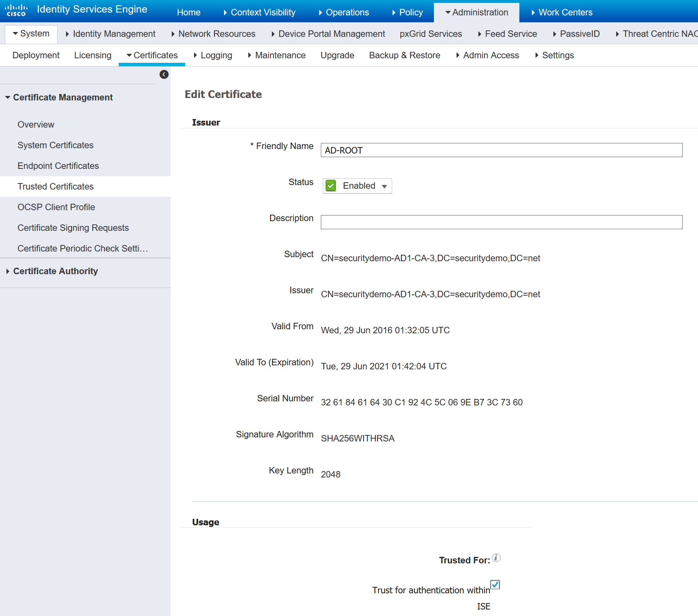Screen dimensions: 698x616
Task: Expand the Maintenance submenu
Action: click(x=277, y=55)
